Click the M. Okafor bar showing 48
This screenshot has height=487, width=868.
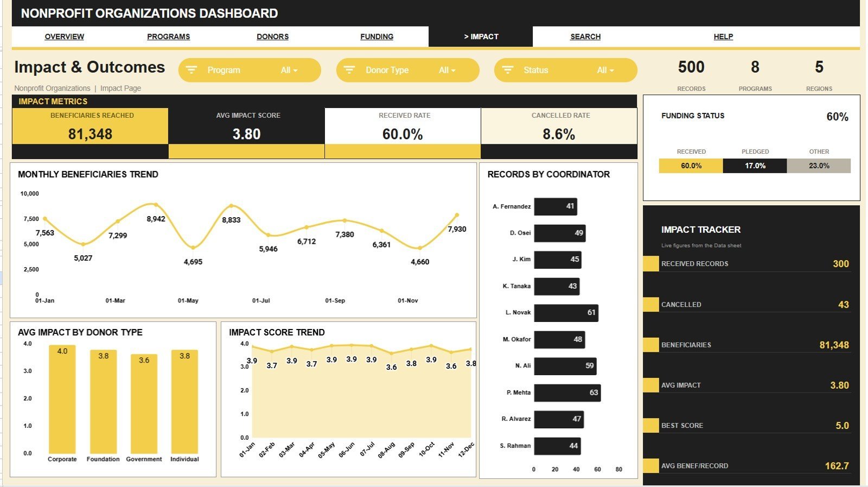coord(559,339)
